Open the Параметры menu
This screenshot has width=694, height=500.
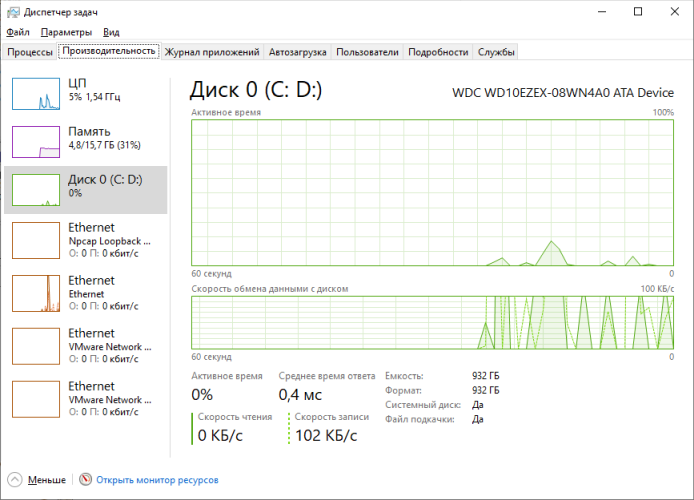coord(67,33)
